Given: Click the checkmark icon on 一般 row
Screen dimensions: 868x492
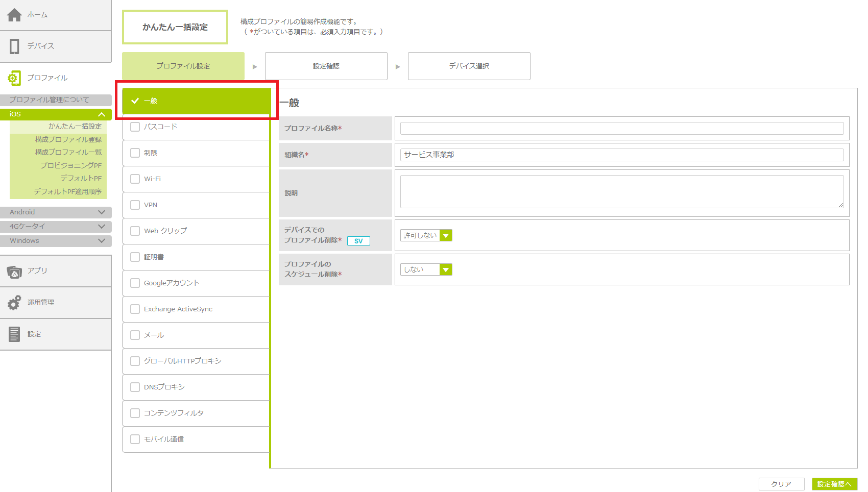Looking at the screenshot, I should tap(135, 101).
